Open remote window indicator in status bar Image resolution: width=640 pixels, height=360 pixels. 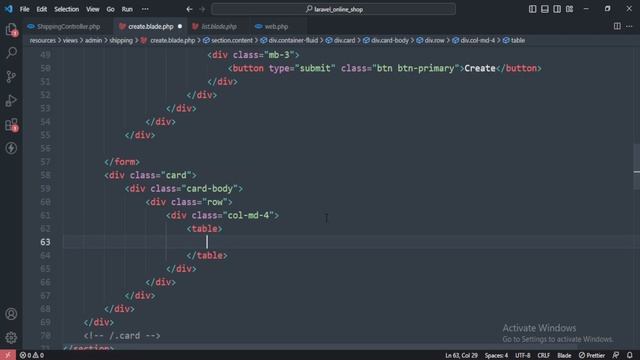(8, 355)
